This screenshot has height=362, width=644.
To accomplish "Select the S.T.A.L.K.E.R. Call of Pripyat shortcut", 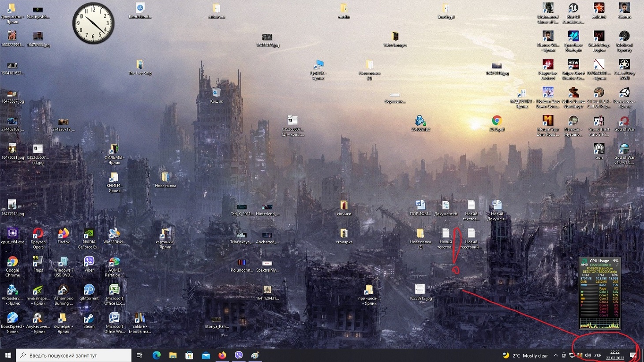I will point(599,98).
